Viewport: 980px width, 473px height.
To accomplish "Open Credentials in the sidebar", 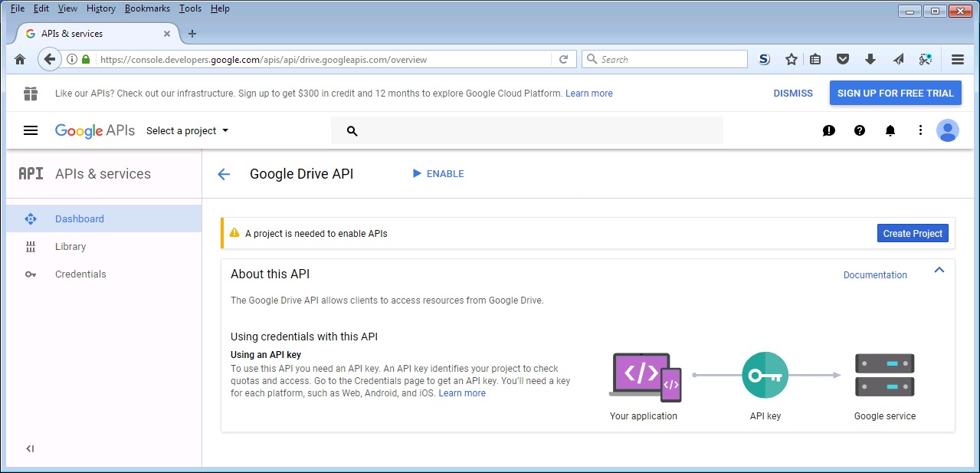I will pos(104,274).
